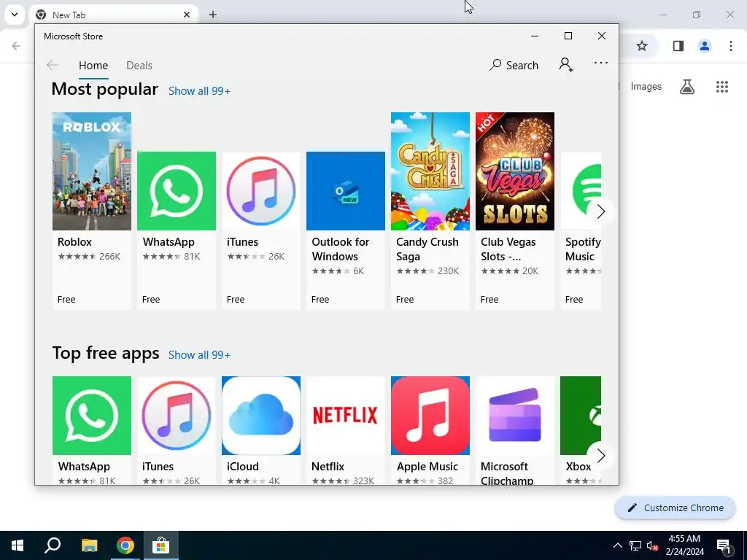Screen dimensions: 747x560
Task: Click Chrome back navigation arrow
Action: coord(16,46)
